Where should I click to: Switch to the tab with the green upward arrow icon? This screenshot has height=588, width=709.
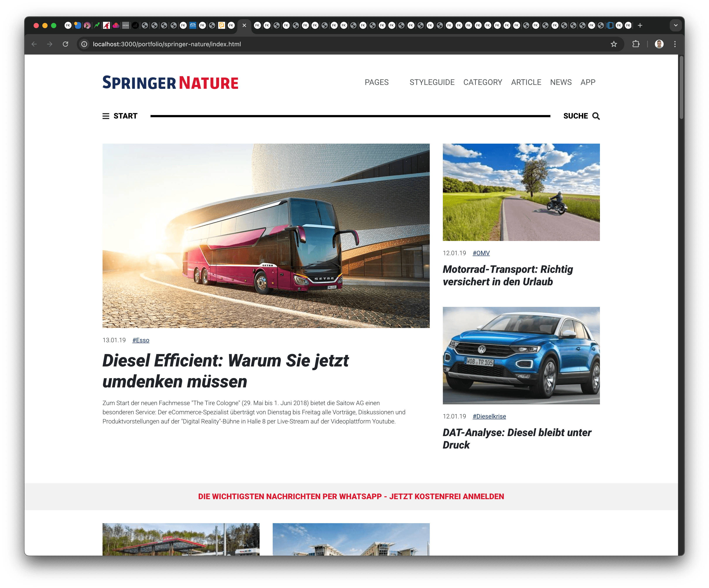pos(97,25)
